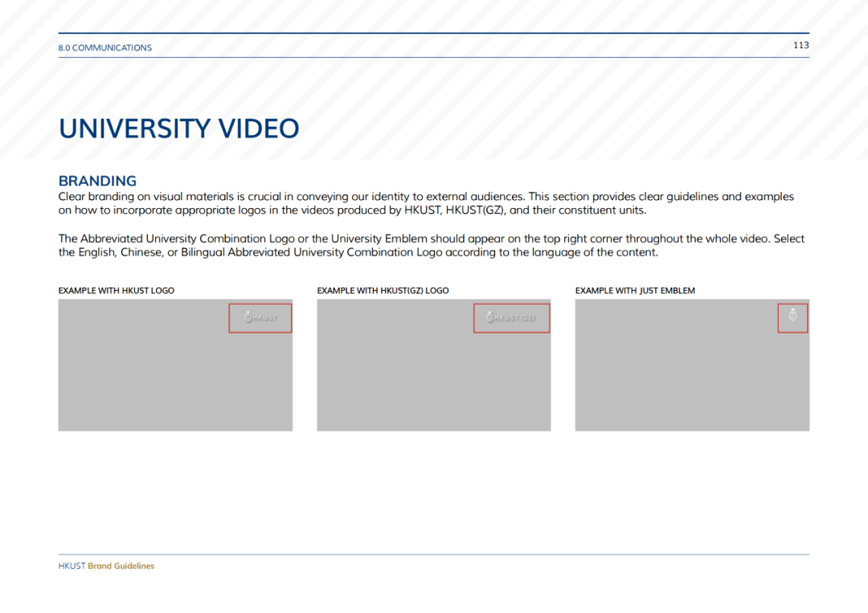Click the HKUST(GZ) logo in second example
Viewport: 868px width, 613px height.
coord(511,317)
